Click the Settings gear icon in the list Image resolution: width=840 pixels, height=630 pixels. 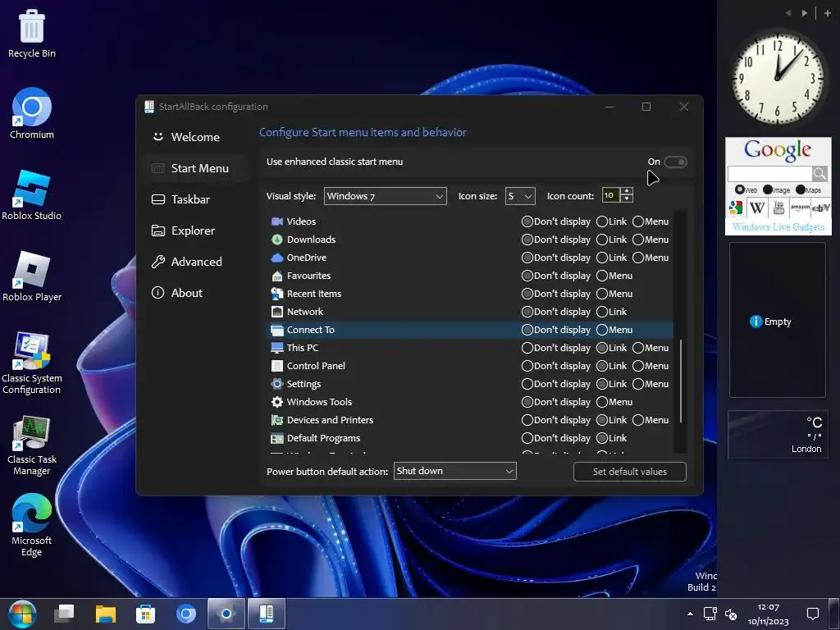pos(277,384)
